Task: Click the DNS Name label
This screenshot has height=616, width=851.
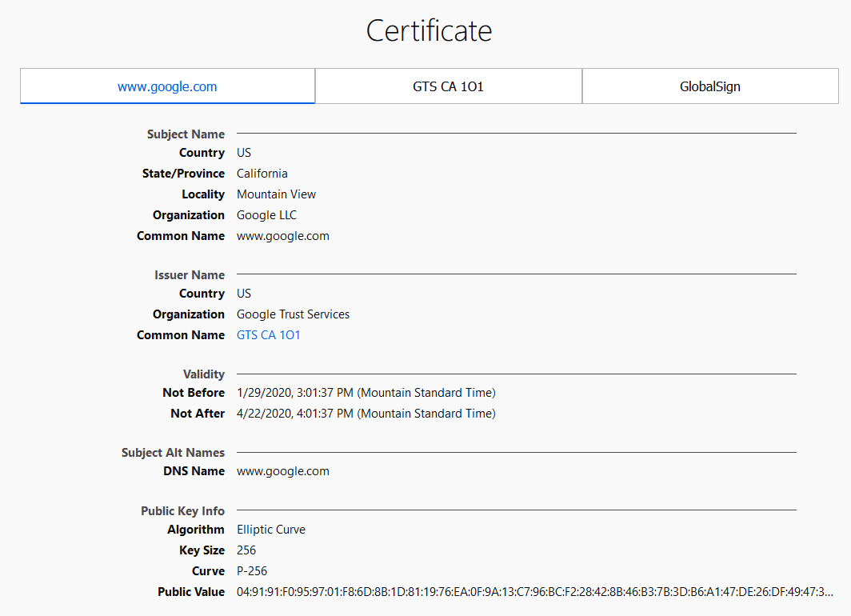Action: 194,471
